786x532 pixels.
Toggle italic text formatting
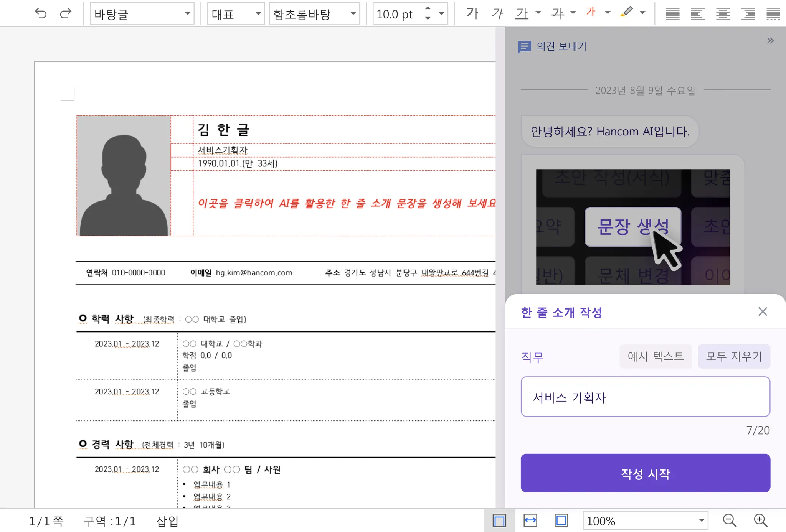click(x=497, y=14)
